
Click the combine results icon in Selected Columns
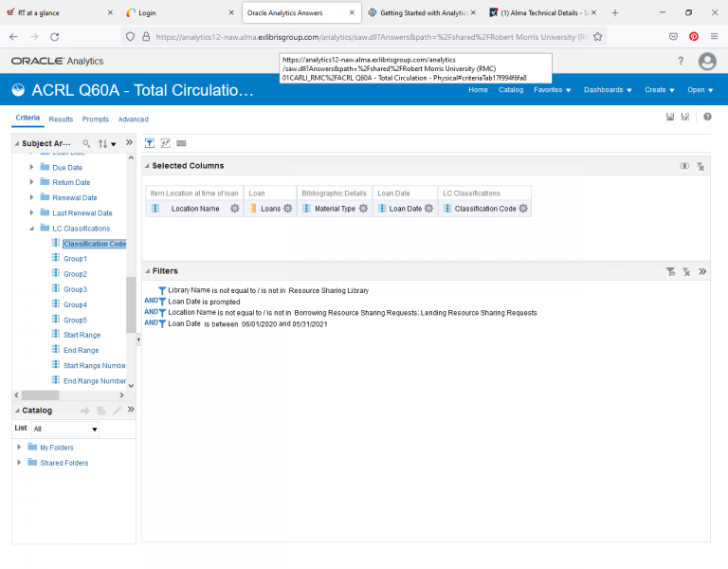pyautogui.click(x=684, y=166)
